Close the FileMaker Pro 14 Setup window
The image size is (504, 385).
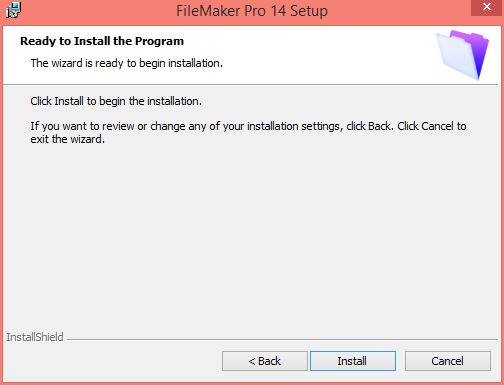pos(487,7)
